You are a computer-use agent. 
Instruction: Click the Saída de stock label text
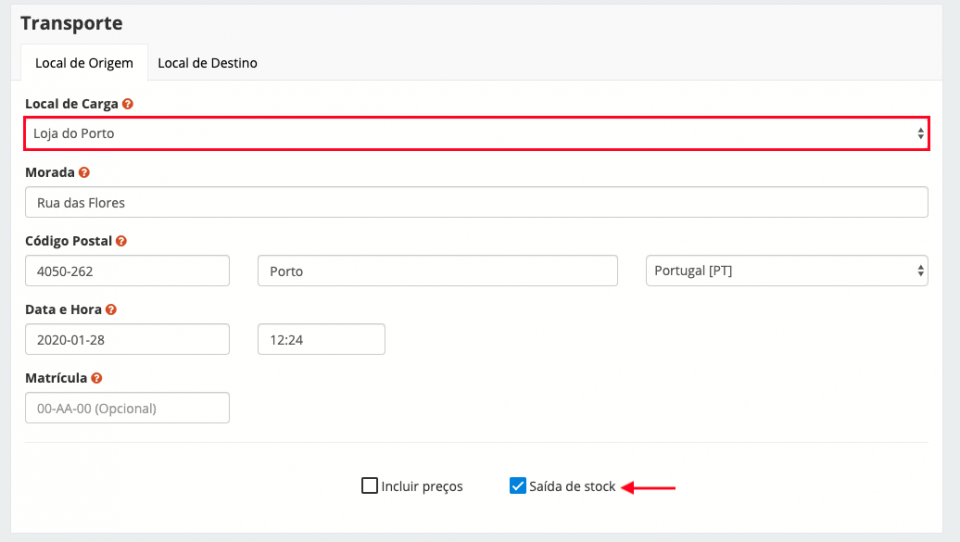coord(572,487)
